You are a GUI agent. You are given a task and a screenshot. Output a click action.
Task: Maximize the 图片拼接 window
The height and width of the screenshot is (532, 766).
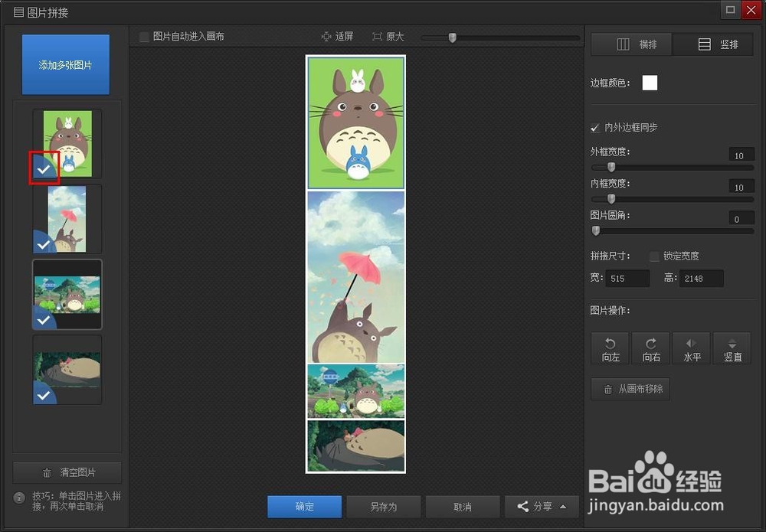[730, 10]
